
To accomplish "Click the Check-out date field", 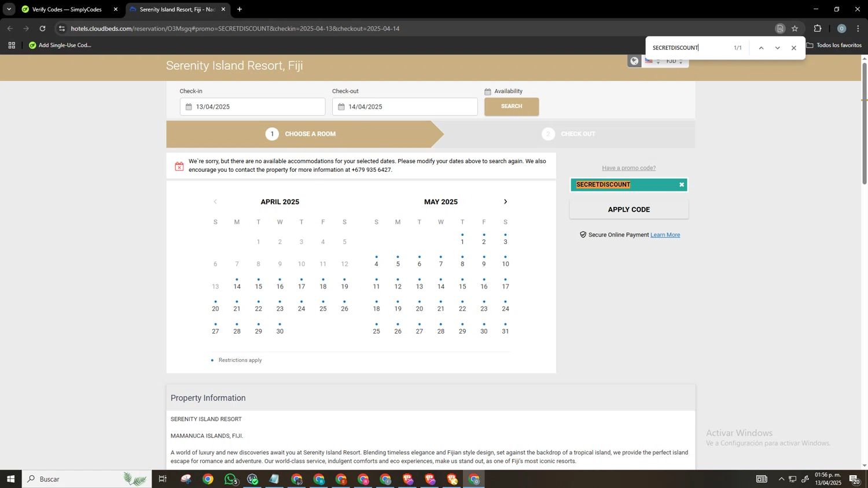I will [x=404, y=107].
